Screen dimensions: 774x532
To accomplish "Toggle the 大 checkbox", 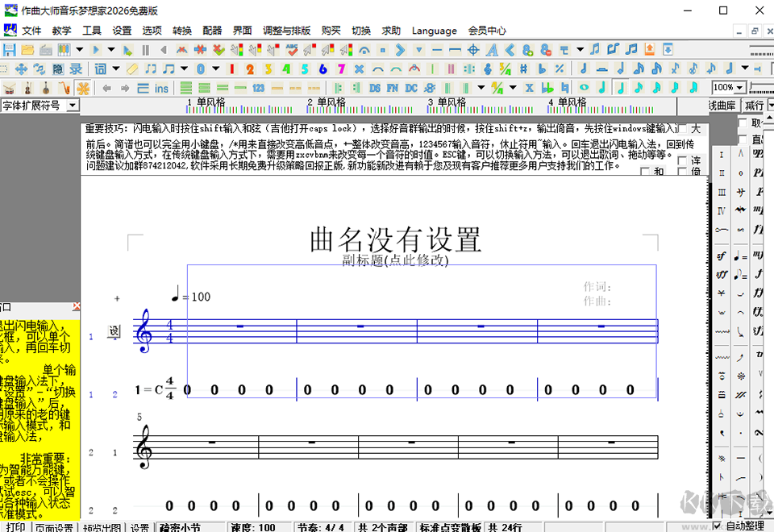I will (x=683, y=129).
